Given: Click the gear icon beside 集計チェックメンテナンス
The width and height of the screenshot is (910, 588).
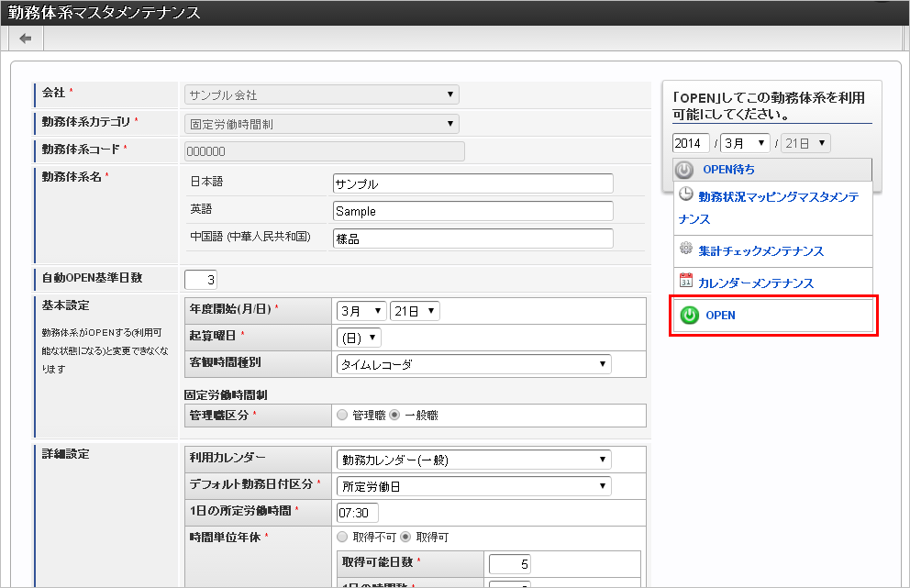Looking at the screenshot, I should pos(686,249).
